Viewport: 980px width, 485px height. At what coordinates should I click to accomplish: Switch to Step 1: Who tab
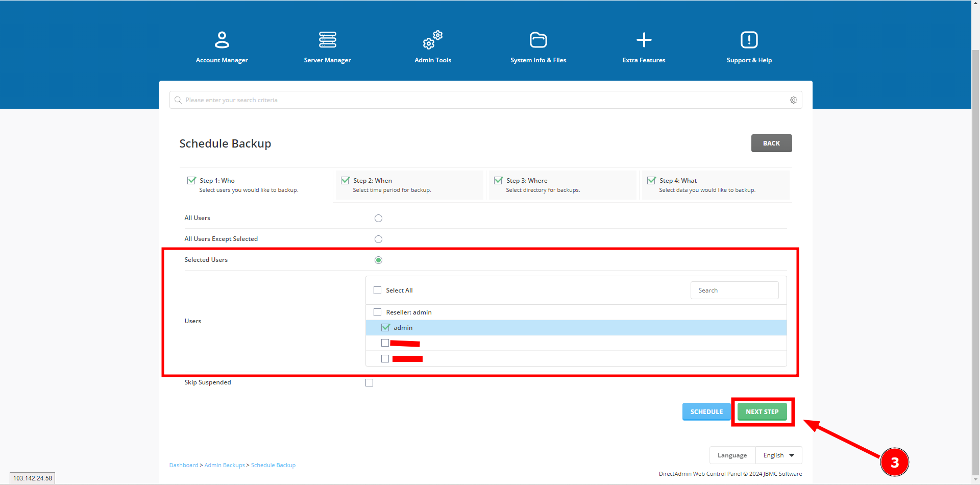[256, 185]
